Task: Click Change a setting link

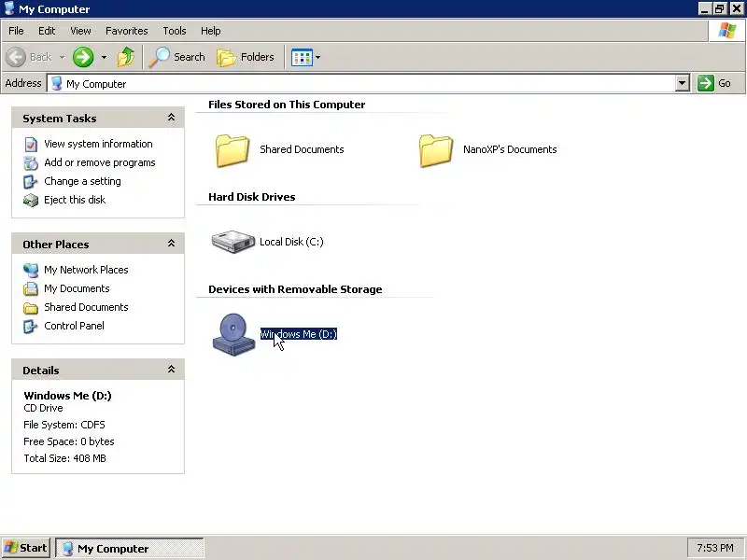Action: click(x=82, y=181)
